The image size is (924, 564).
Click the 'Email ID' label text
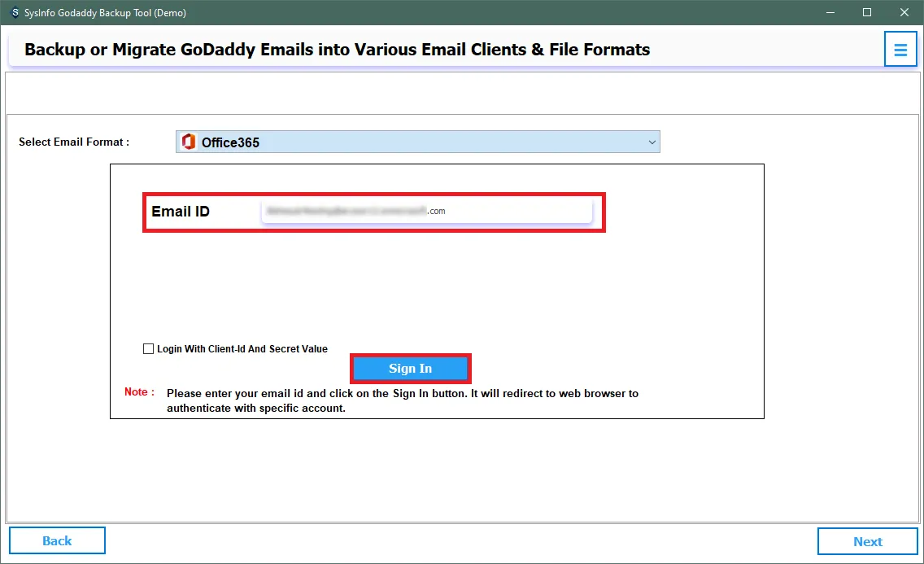[x=181, y=212]
